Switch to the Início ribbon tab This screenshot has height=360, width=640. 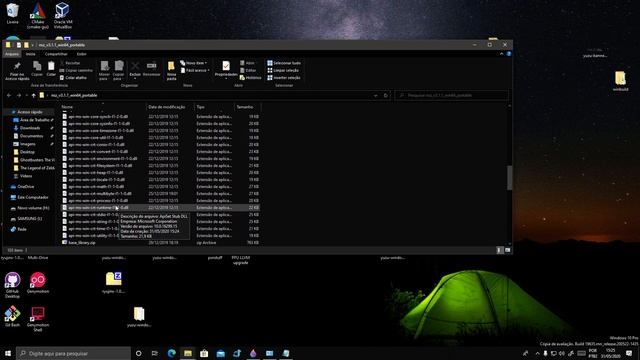(x=31, y=54)
